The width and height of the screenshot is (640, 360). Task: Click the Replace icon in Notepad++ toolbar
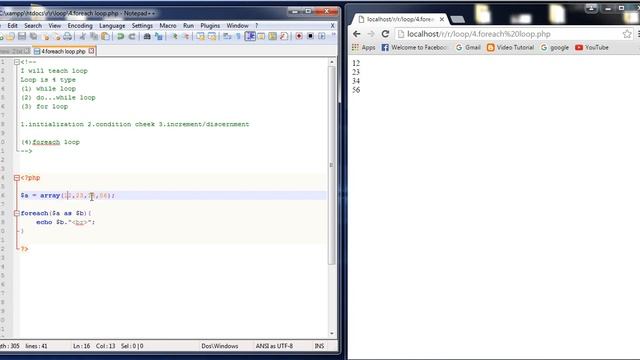tap(159, 36)
